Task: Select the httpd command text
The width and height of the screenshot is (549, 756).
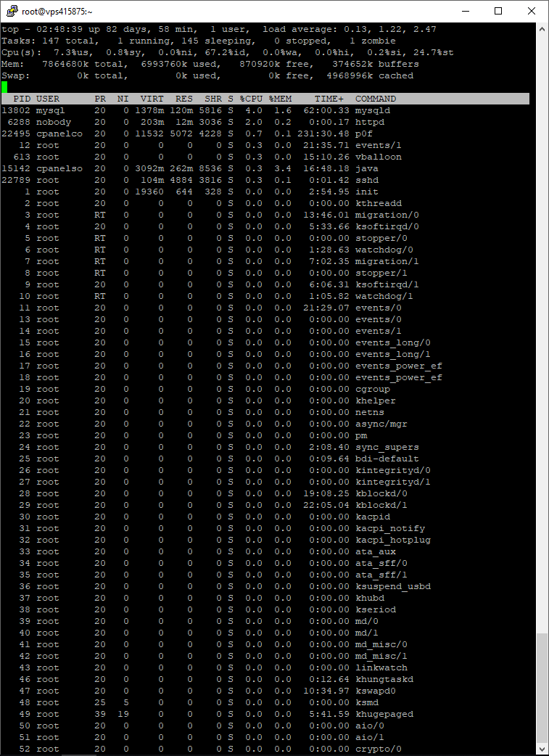Action: [x=370, y=122]
